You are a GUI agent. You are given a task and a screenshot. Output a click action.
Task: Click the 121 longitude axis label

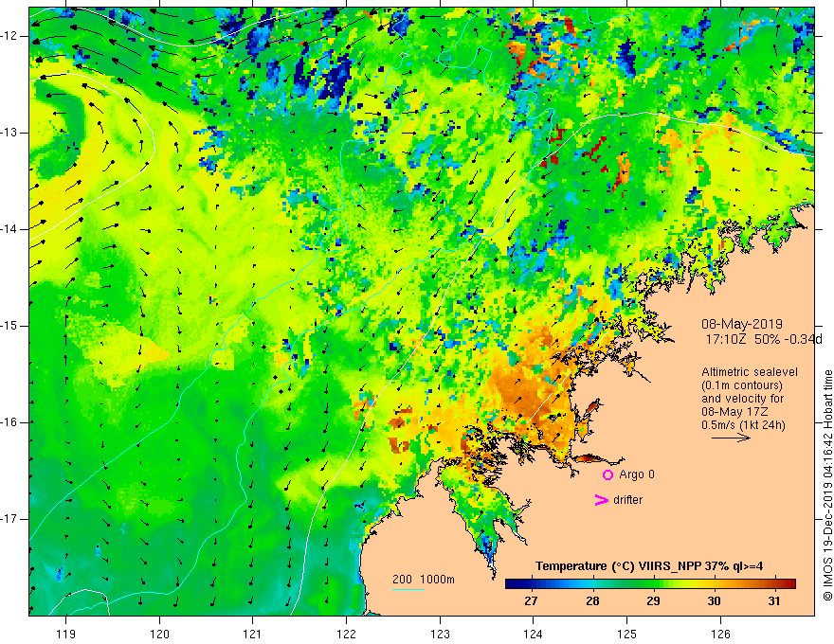click(253, 634)
